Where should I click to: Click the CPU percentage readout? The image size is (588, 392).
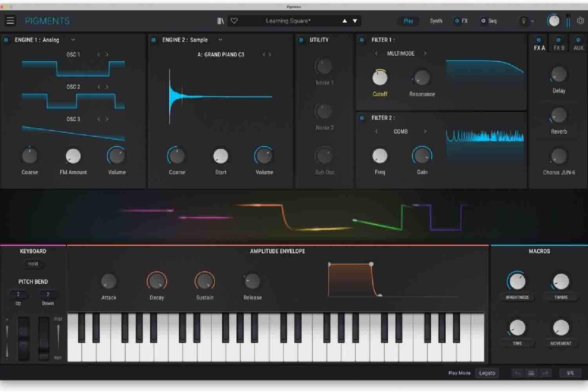[570, 373]
